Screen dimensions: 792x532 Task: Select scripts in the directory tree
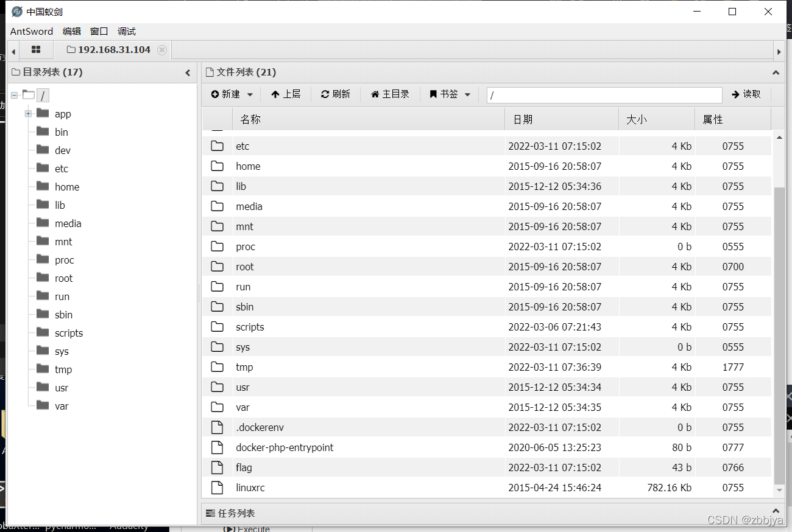tap(69, 333)
